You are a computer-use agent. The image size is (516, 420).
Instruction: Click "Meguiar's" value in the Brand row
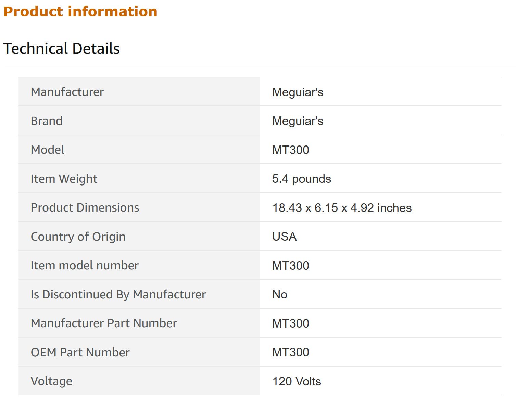[298, 121]
